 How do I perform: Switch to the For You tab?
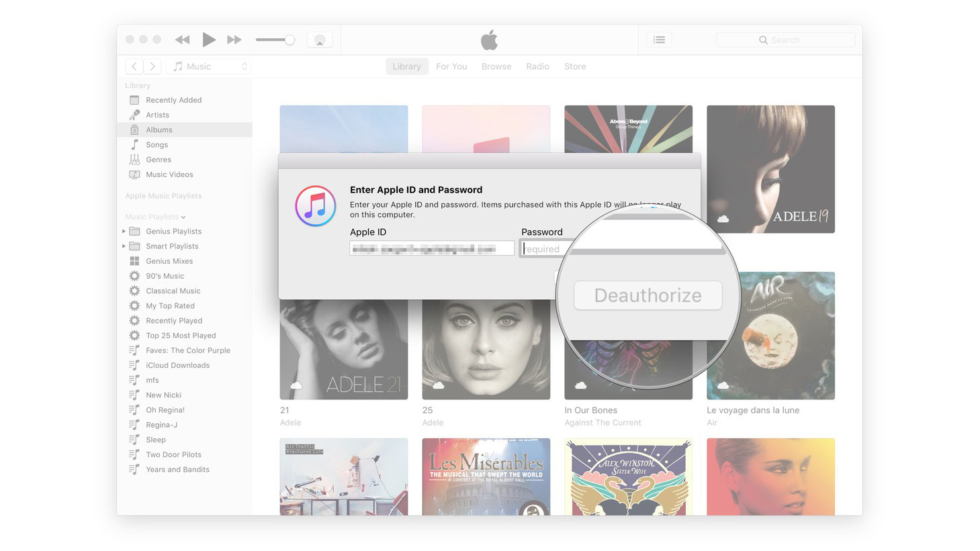click(451, 66)
